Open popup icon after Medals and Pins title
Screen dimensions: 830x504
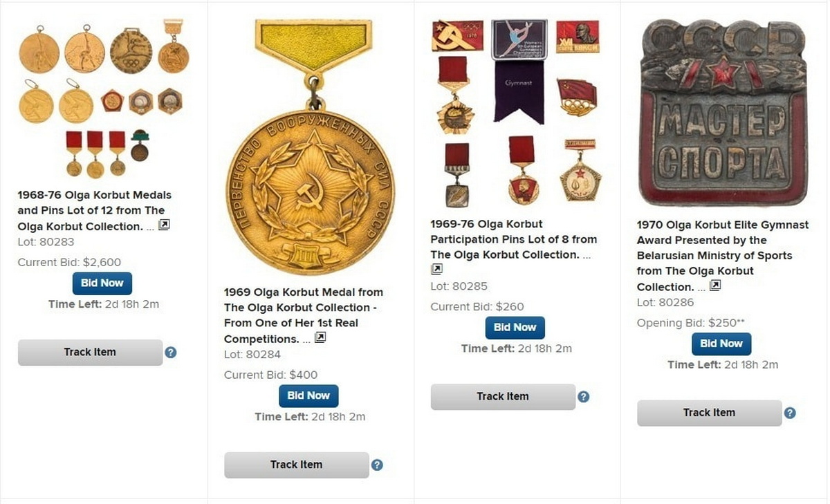[164, 225]
